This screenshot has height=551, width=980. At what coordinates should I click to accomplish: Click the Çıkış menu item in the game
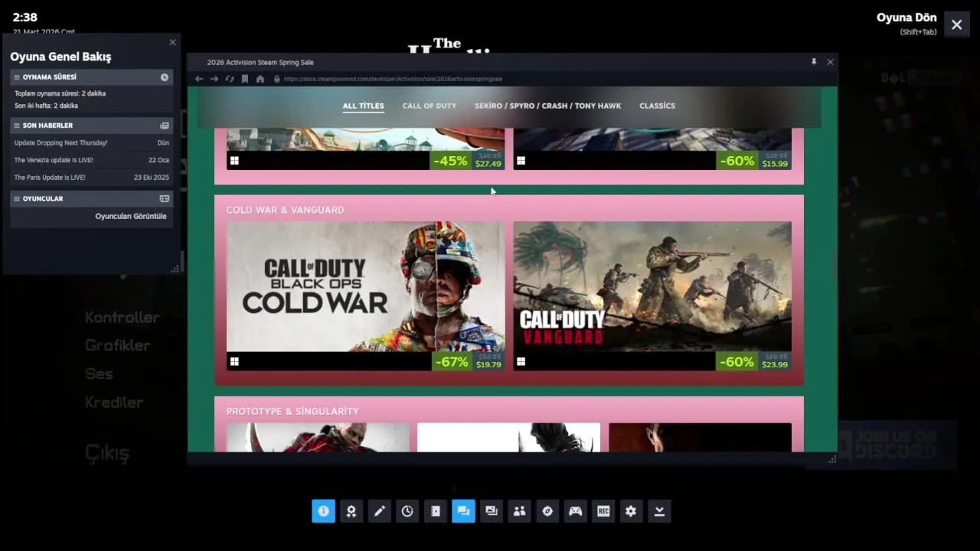(107, 453)
